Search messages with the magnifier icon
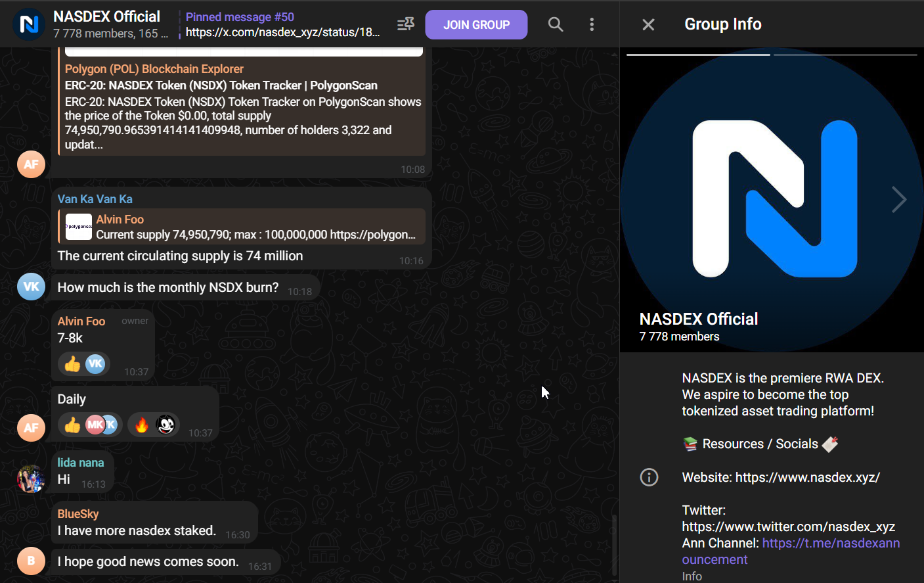The height and width of the screenshot is (583, 924). click(556, 24)
